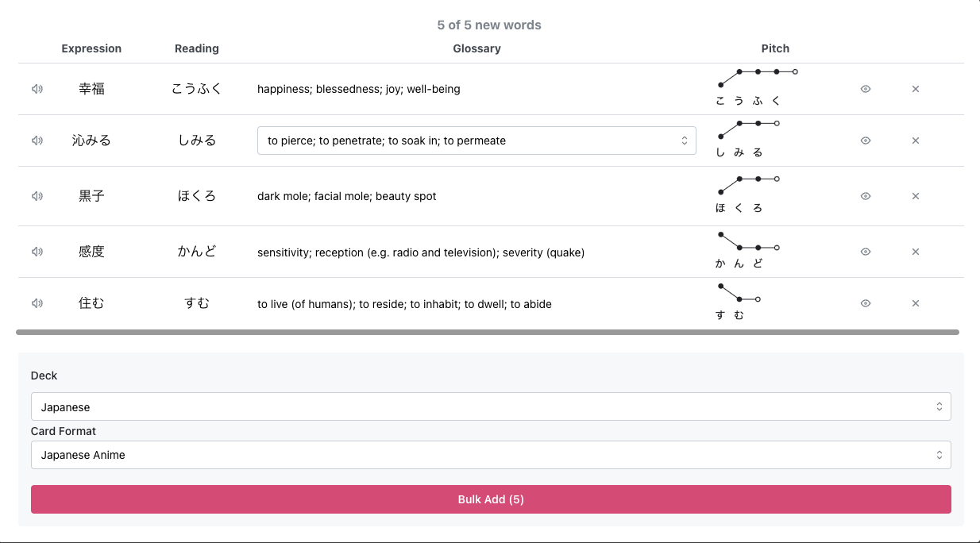Click the Bulk Add (5) button
This screenshot has height=543, width=980.
pyautogui.click(x=490, y=499)
